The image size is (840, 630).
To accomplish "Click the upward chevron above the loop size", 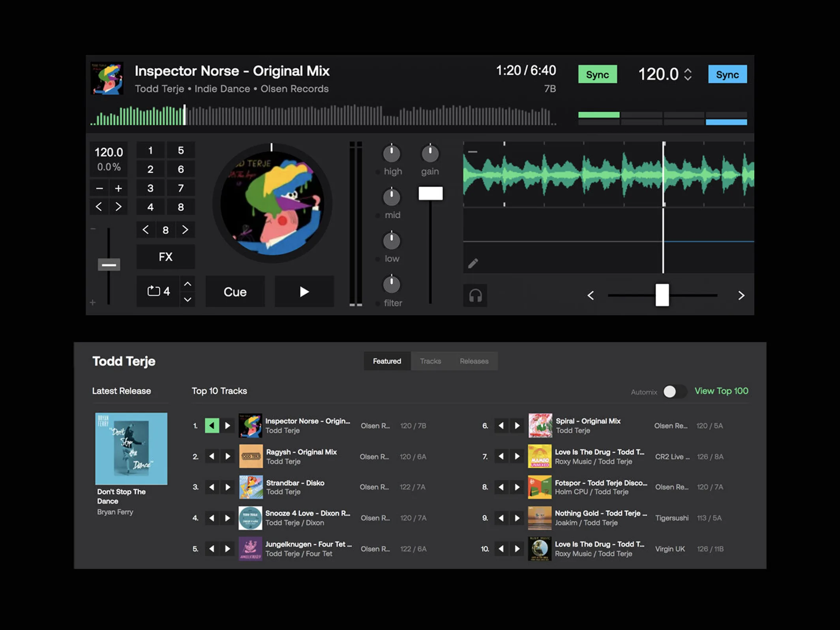I will click(188, 283).
